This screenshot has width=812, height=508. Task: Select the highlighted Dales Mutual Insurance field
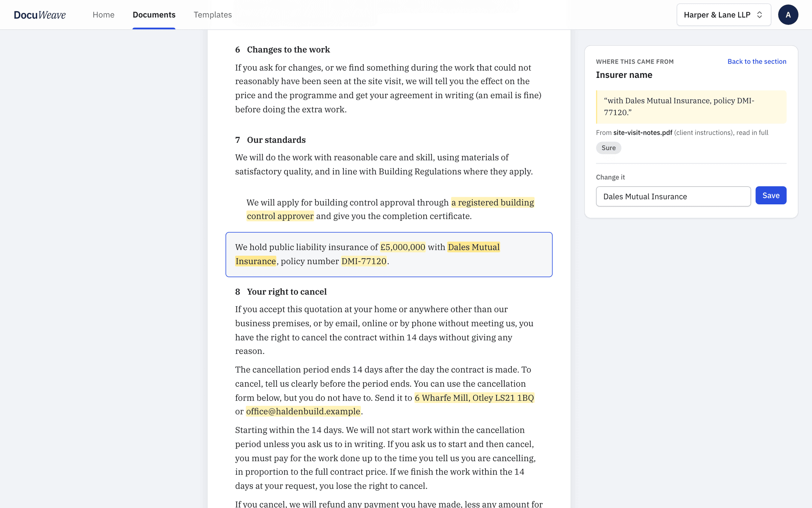473,247
